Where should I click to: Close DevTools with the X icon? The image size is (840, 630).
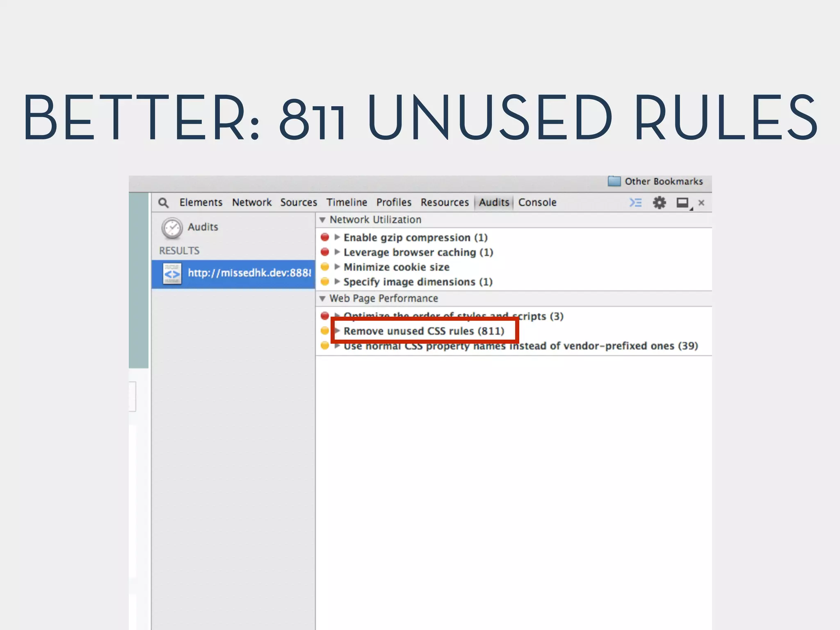[x=701, y=203]
